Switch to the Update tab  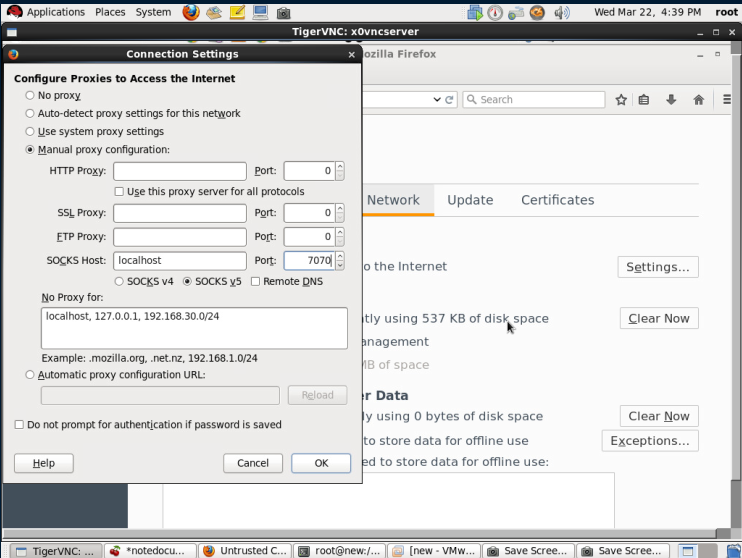point(470,200)
